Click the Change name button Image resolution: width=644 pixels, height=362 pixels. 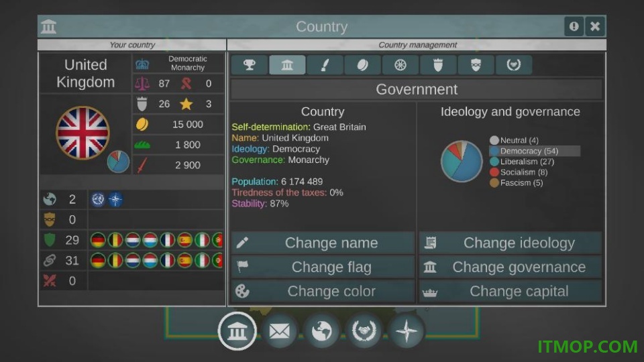(323, 243)
